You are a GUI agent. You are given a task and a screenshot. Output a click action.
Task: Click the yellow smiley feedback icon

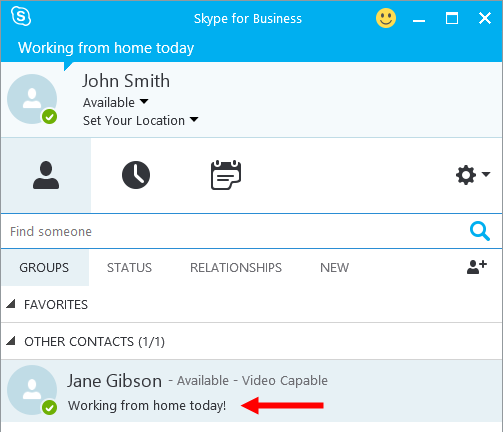(x=386, y=18)
